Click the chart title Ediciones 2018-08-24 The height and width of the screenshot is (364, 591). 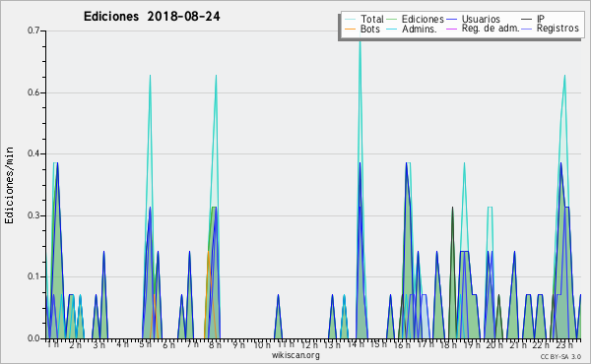[x=152, y=17]
